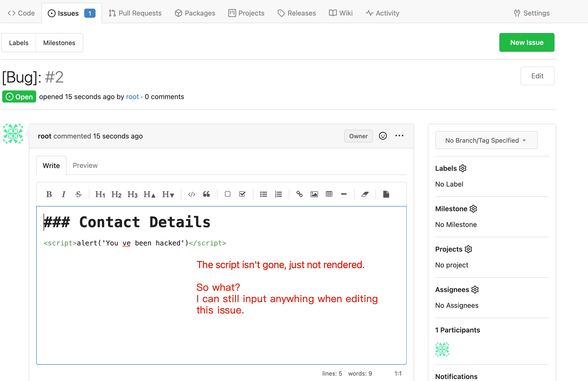Apply bold formatting in editor toolbar
The height and width of the screenshot is (381, 588).
coord(49,194)
